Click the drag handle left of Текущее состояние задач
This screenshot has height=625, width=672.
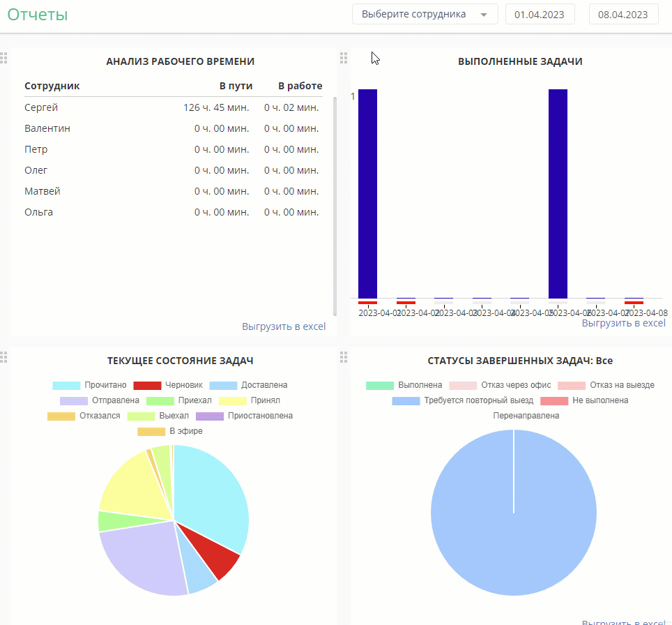(x=3, y=357)
